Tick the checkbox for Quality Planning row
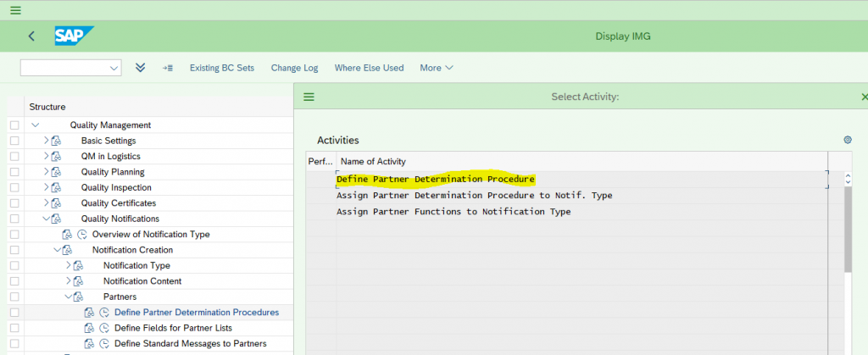The image size is (868, 355). coord(14,172)
